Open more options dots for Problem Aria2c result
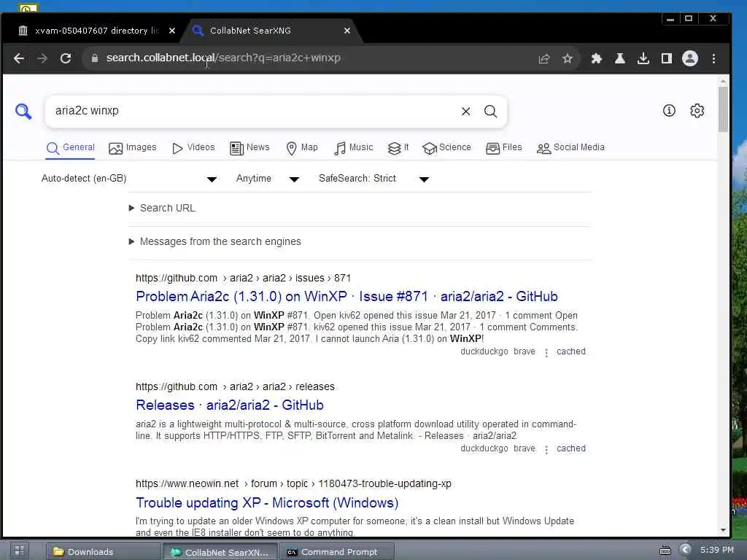The width and height of the screenshot is (747, 560). [546, 353]
